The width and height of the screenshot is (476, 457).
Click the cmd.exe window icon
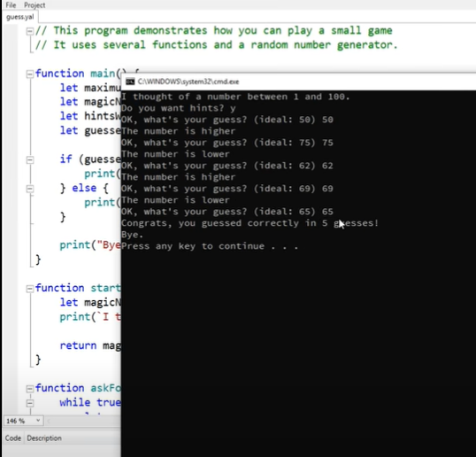point(130,81)
